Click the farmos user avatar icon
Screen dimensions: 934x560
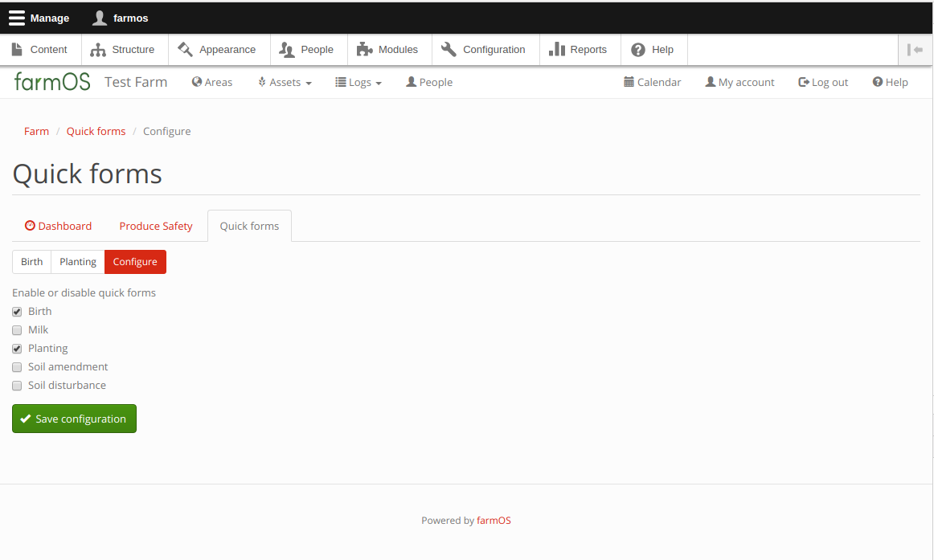coord(100,18)
